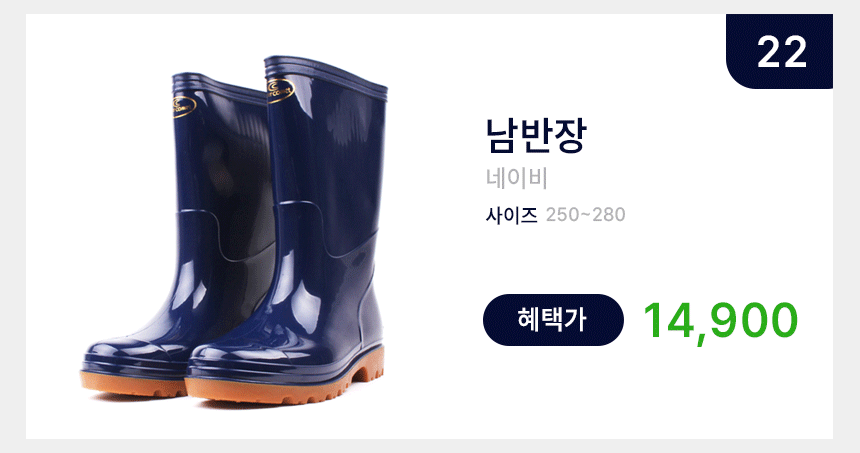860x453 pixels.
Task: Click the 14,900 green price
Action: (720, 321)
